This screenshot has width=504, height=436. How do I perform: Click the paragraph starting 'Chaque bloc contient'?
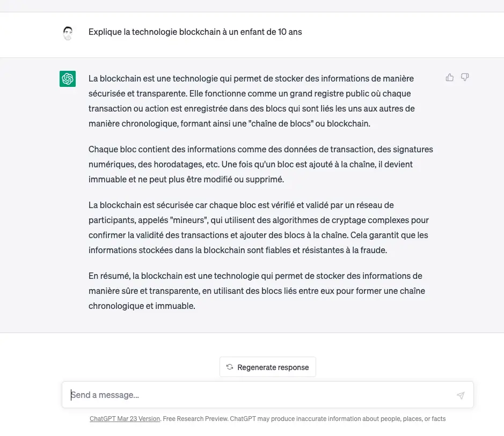pos(261,164)
